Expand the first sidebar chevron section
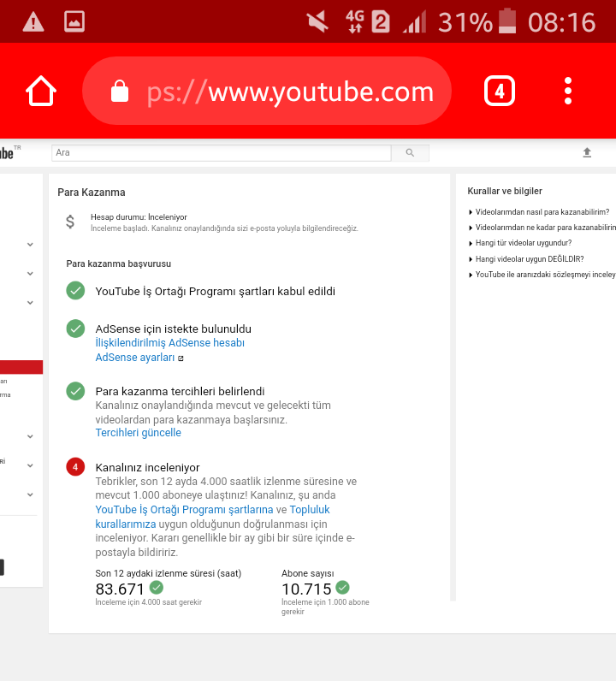The width and height of the screenshot is (616, 681). click(30, 245)
